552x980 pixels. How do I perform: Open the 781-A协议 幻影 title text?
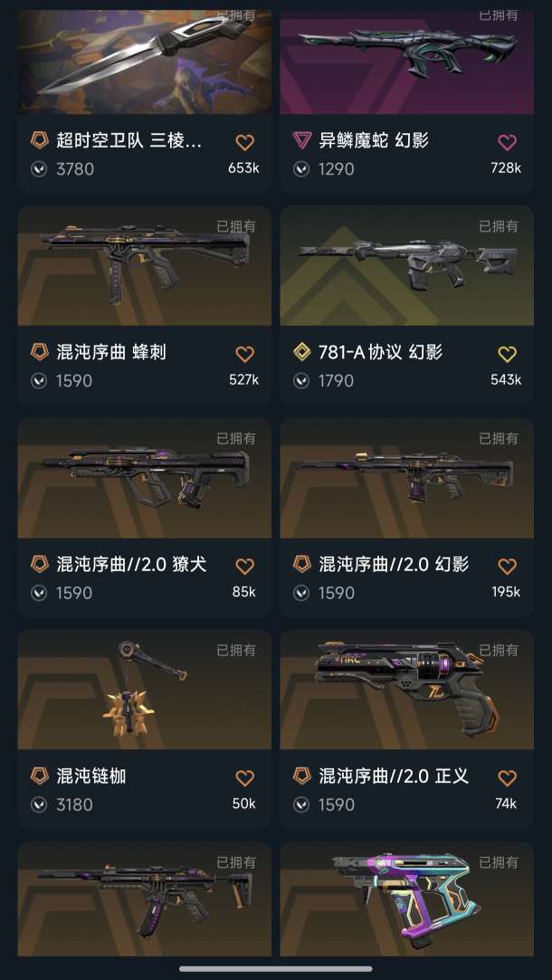pos(381,353)
